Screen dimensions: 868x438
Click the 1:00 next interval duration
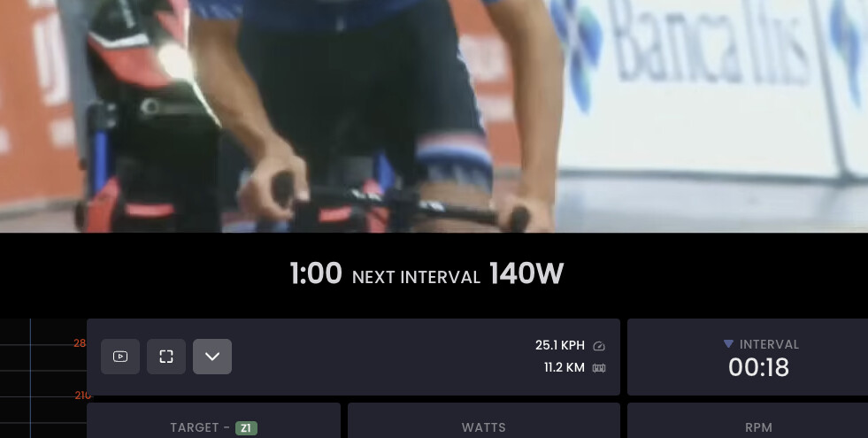coord(316,273)
